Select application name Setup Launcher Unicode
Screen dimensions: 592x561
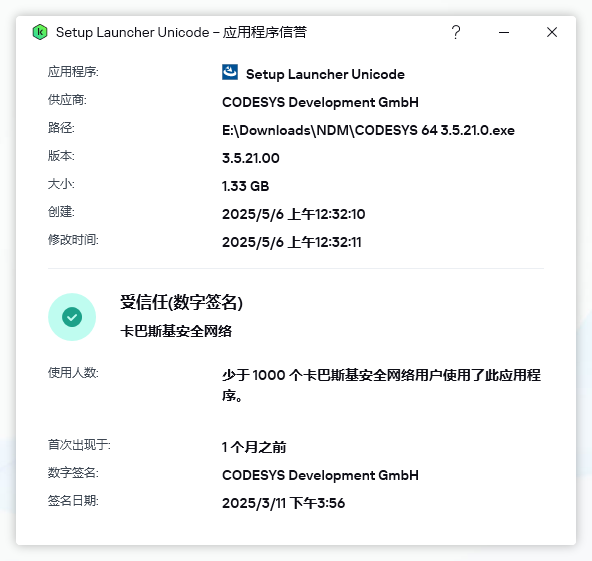(325, 74)
